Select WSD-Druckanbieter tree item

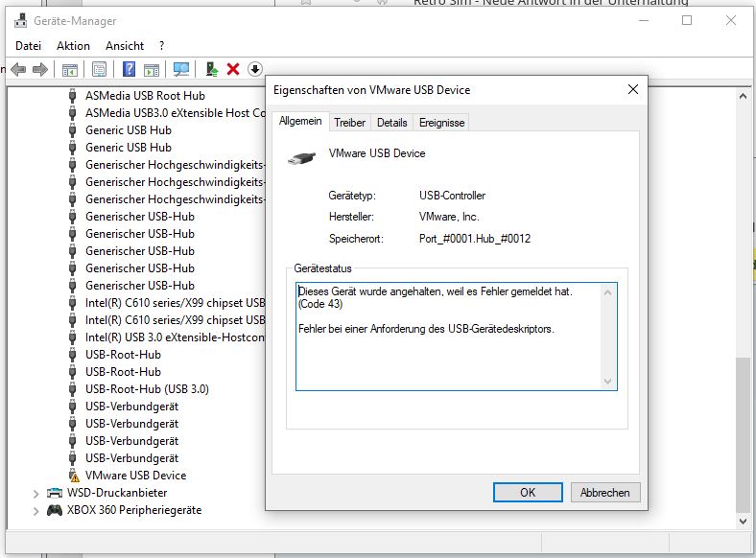[x=117, y=493]
